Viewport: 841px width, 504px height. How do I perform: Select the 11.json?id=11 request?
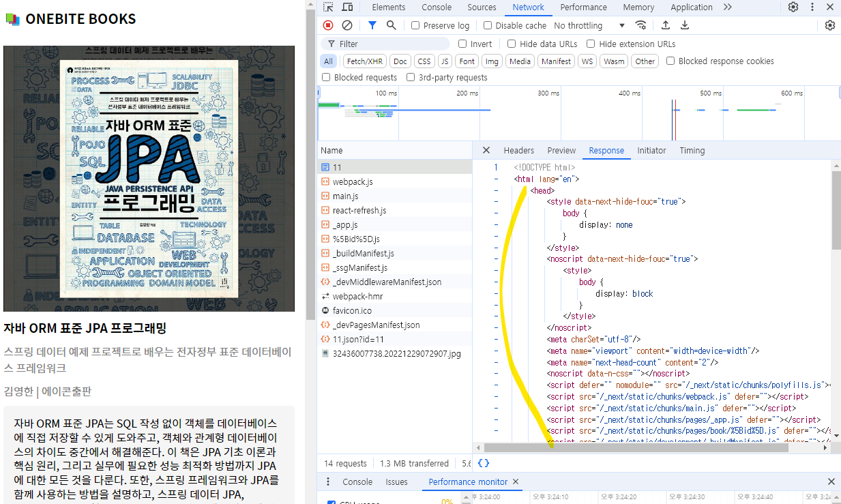click(394, 339)
